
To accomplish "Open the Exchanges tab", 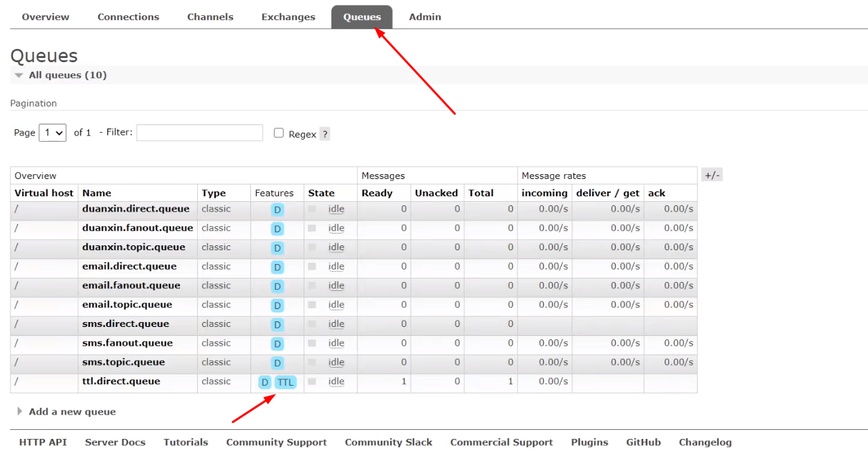I will coord(288,17).
